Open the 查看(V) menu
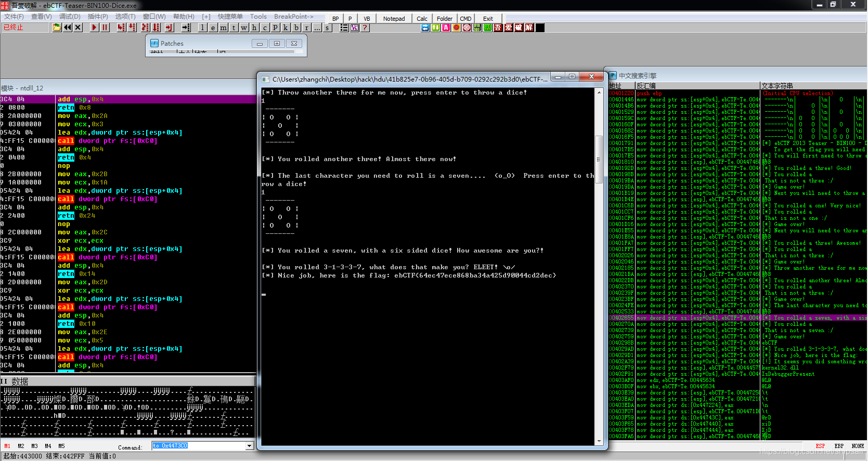The image size is (868, 461). click(42, 17)
